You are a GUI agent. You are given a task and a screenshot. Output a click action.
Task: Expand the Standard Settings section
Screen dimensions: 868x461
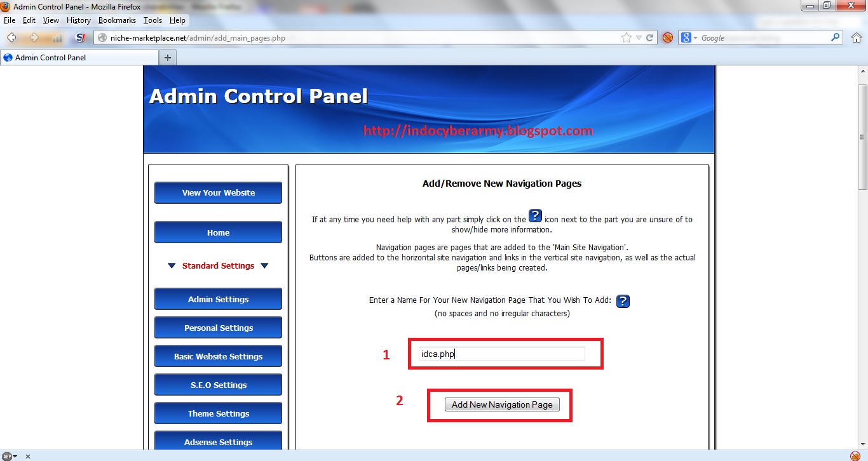click(218, 265)
